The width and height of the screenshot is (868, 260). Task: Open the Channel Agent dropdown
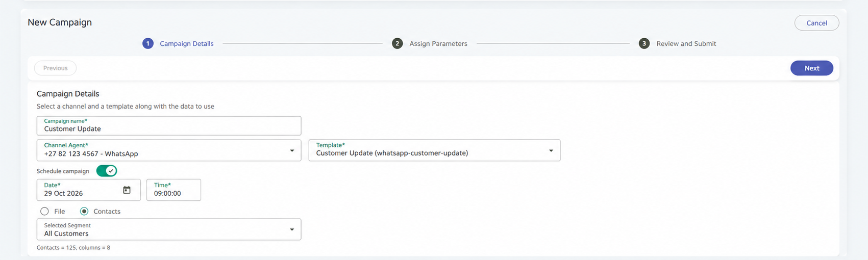169,150
